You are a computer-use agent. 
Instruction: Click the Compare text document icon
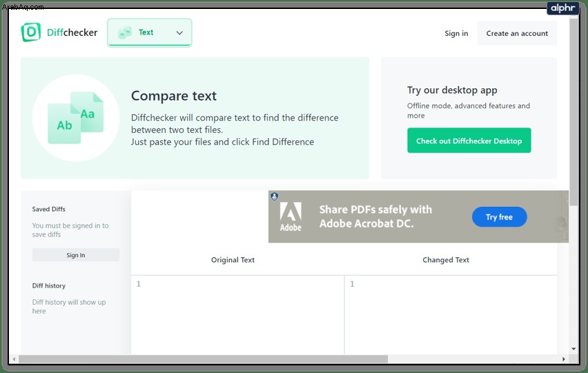coord(76,118)
